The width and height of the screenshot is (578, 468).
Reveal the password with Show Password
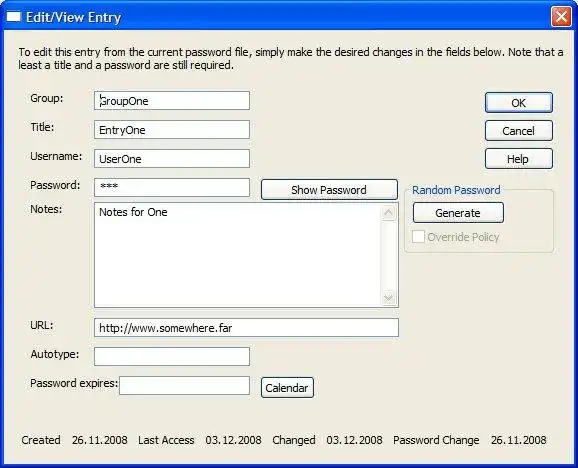(329, 190)
